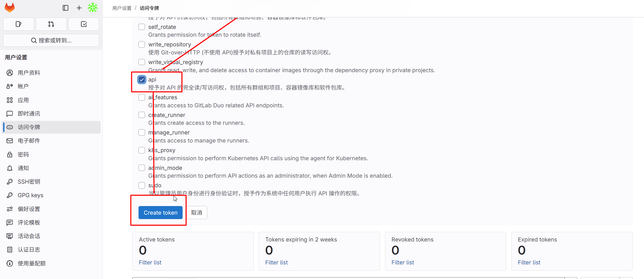The height and width of the screenshot is (279, 644).
Task: Click the 电子邮件 envelope icon
Action: point(10,141)
